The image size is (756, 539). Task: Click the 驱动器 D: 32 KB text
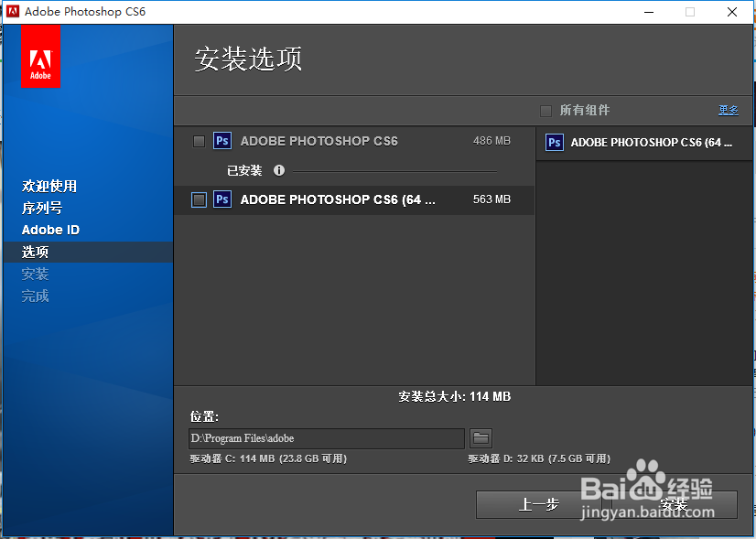click(539, 458)
